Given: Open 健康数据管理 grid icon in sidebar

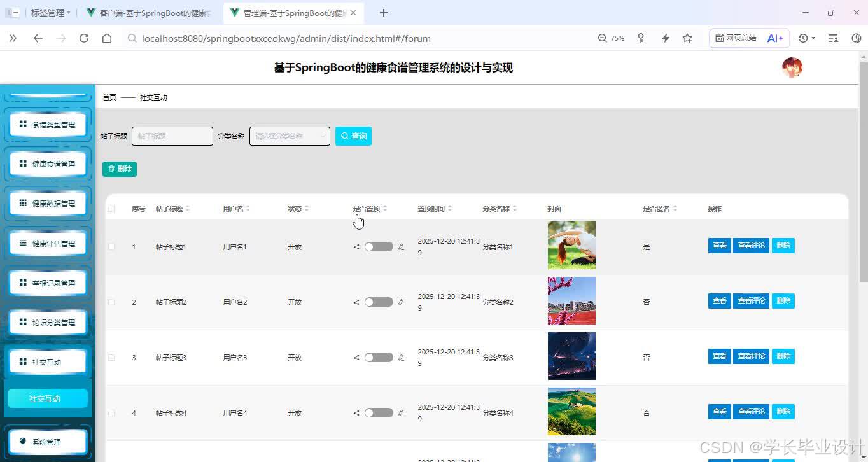Looking at the screenshot, I should 23,203.
